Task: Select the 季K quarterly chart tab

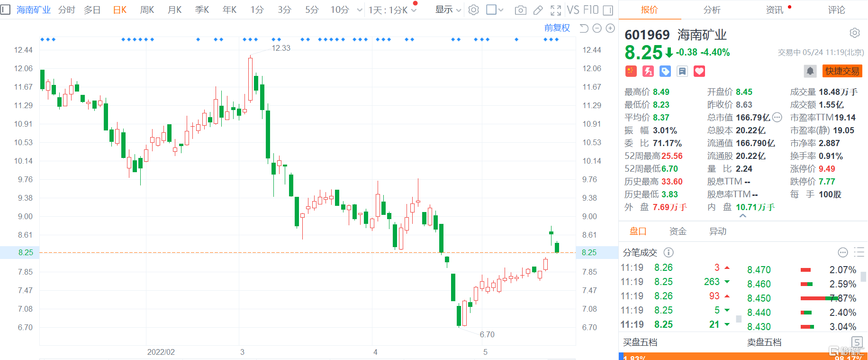Action: click(202, 10)
